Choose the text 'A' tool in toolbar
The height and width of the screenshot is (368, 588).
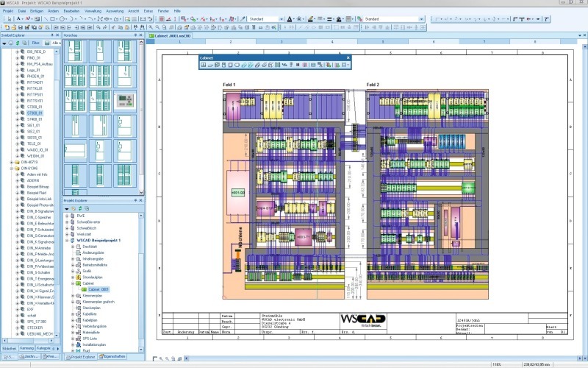pyautogui.click(x=18, y=19)
